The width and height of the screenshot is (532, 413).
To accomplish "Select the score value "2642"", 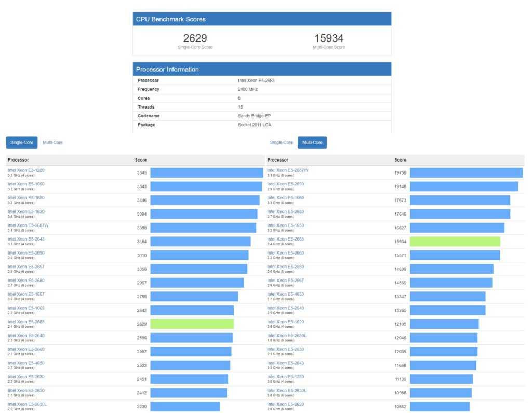I will 142,310.
